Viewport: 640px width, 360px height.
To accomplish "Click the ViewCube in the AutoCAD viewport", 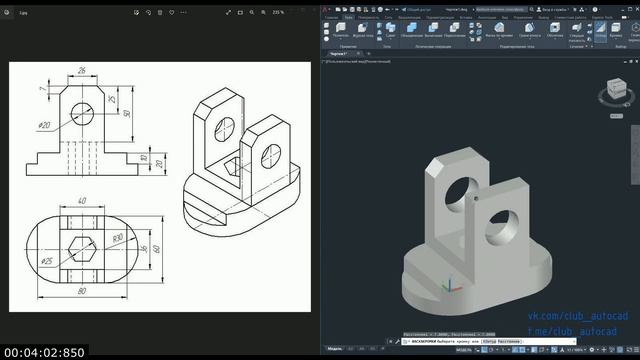I will [616, 89].
